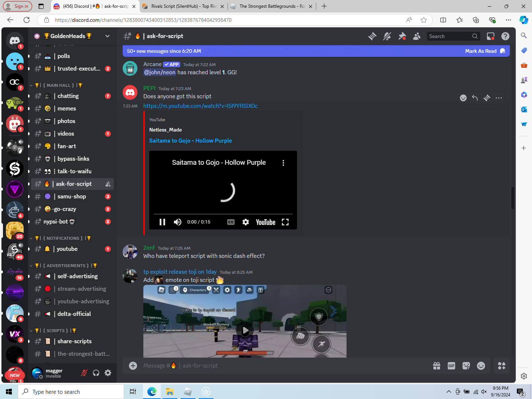
Task: Mute the YouTube video volume
Action: 178,222
